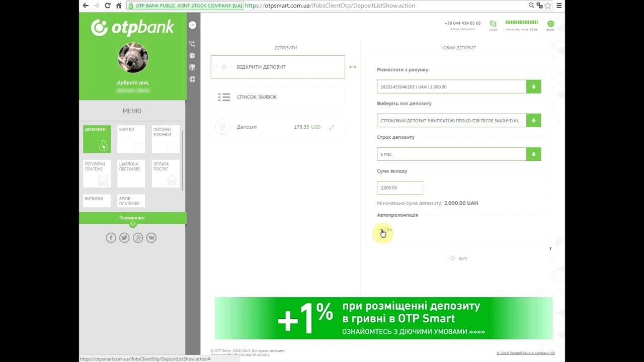The width and height of the screenshot is (644, 362).
Task: Click the Facebook social icon
Action: (x=111, y=238)
